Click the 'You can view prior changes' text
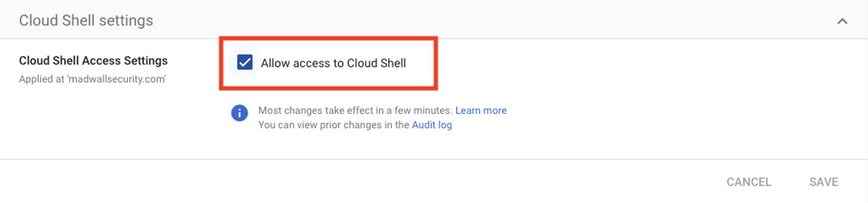This screenshot has height=203, width=868. tap(333, 125)
